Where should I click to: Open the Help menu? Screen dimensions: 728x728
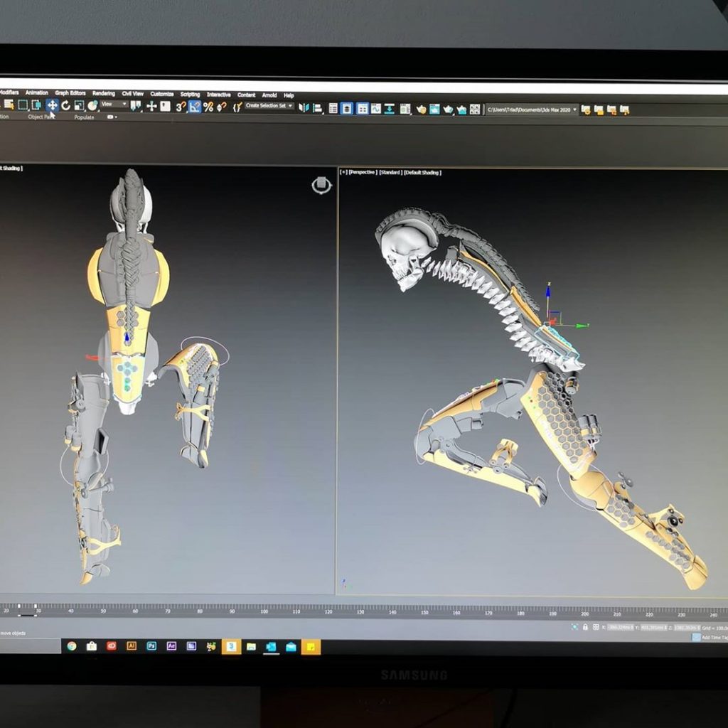tap(289, 96)
